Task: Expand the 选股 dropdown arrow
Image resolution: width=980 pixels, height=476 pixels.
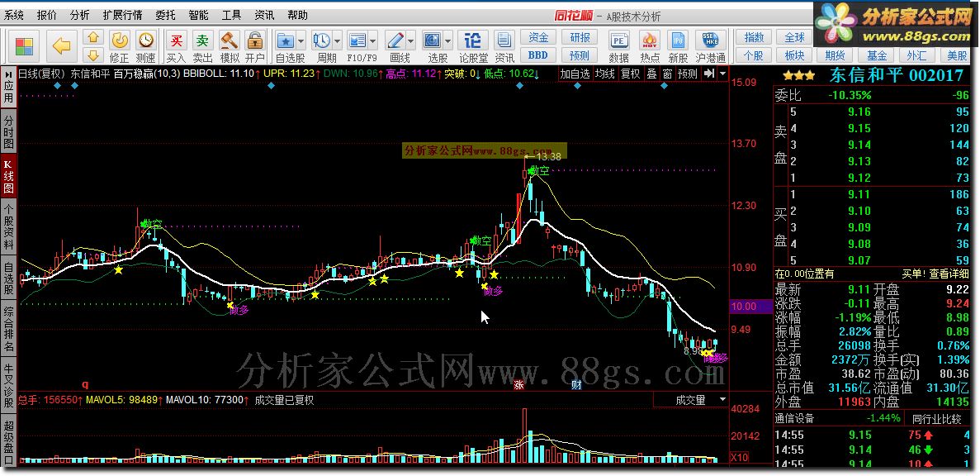Action: pyautogui.click(x=448, y=41)
